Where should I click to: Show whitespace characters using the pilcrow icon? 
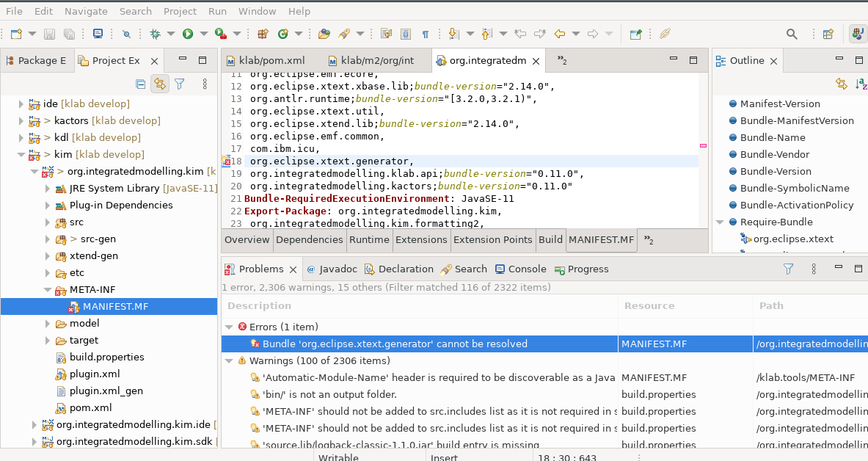coord(426,34)
